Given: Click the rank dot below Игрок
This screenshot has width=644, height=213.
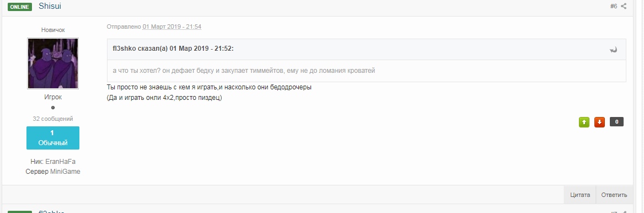Looking at the screenshot, I should pyautogui.click(x=53, y=108).
